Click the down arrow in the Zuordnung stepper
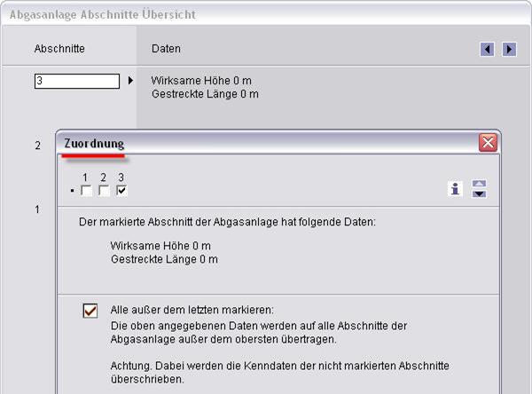Image resolution: width=532 pixels, height=394 pixels. [479, 194]
